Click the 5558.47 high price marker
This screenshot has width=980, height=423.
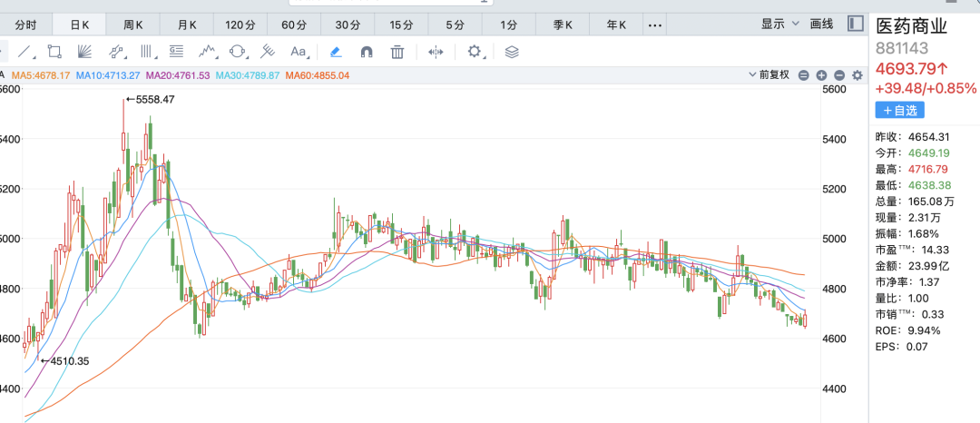point(150,99)
